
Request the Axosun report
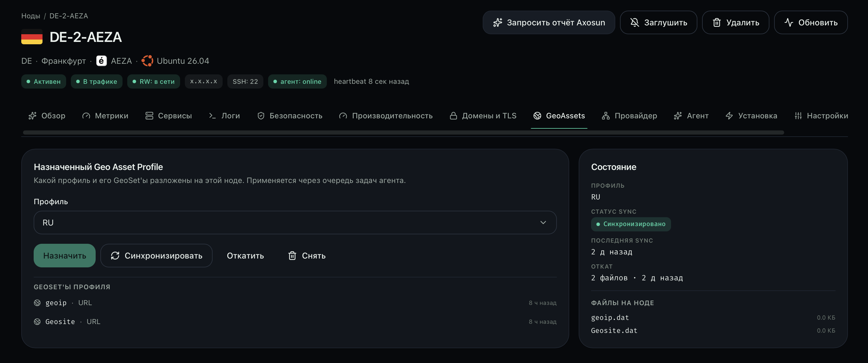[549, 22]
